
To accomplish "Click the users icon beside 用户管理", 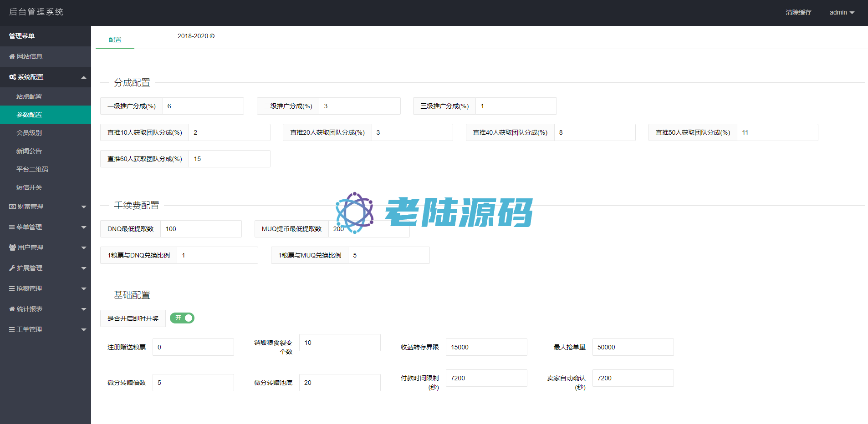I will 12,247.
